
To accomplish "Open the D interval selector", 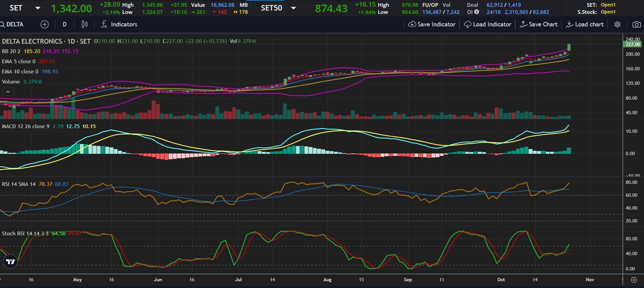I will tap(65, 24).
